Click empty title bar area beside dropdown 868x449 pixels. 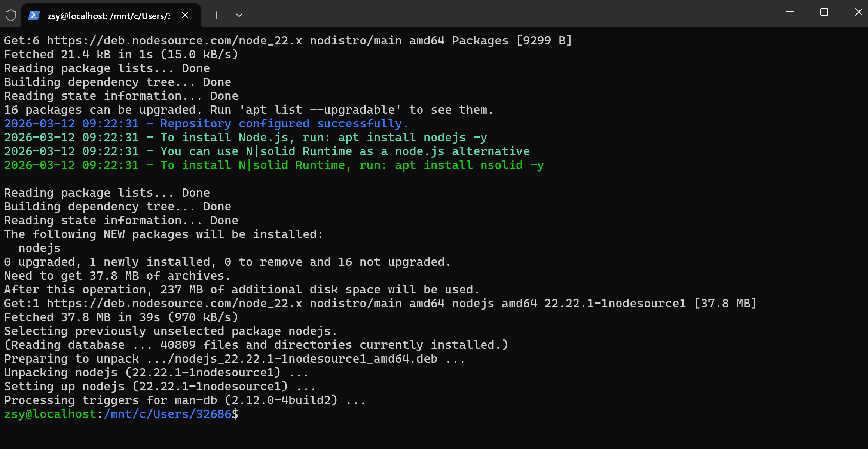point(486,13)
